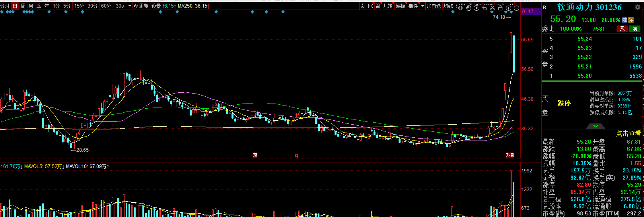Click the 点击查看 link
The image size is (644, 217).
pos(628,133)
